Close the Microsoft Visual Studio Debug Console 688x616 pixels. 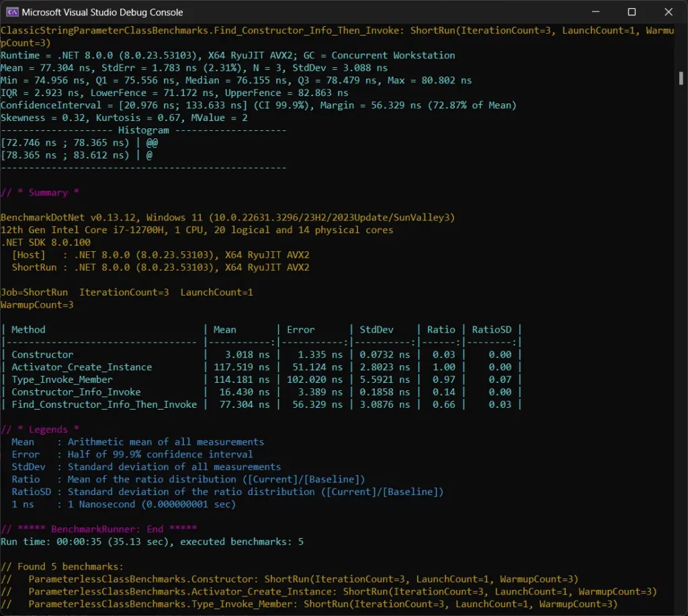click(667, 11)
